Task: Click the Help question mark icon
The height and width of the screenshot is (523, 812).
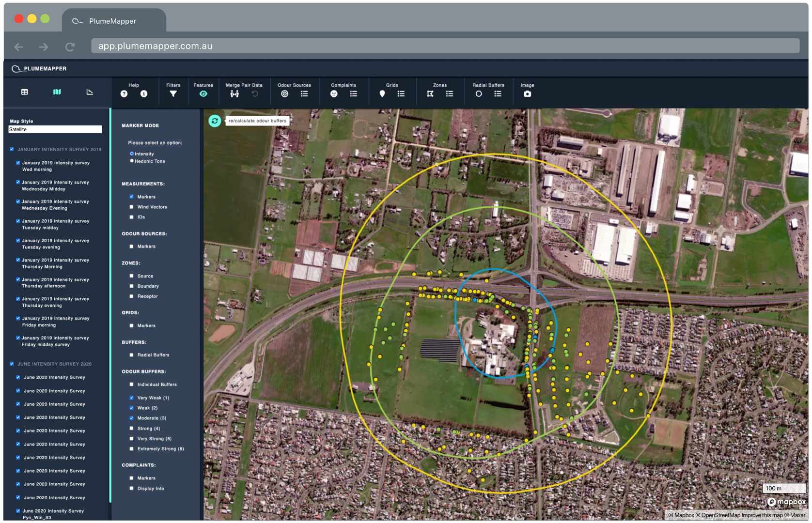Action: coord(124,94)
